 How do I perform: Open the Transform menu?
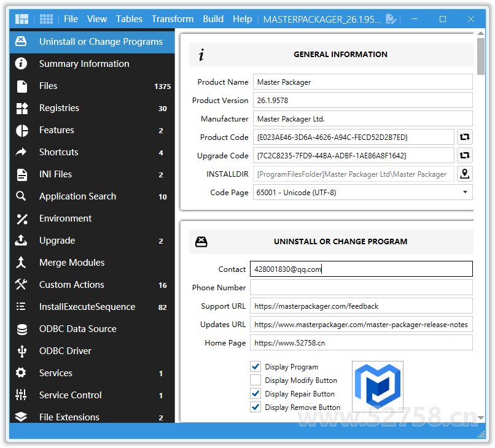(x=173, y=19)
